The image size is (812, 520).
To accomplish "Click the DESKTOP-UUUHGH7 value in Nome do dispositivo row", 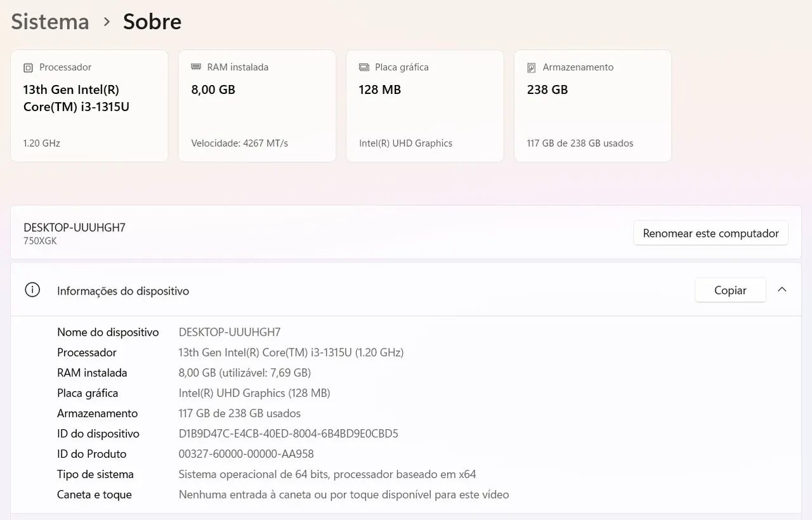I will (230, 332).
